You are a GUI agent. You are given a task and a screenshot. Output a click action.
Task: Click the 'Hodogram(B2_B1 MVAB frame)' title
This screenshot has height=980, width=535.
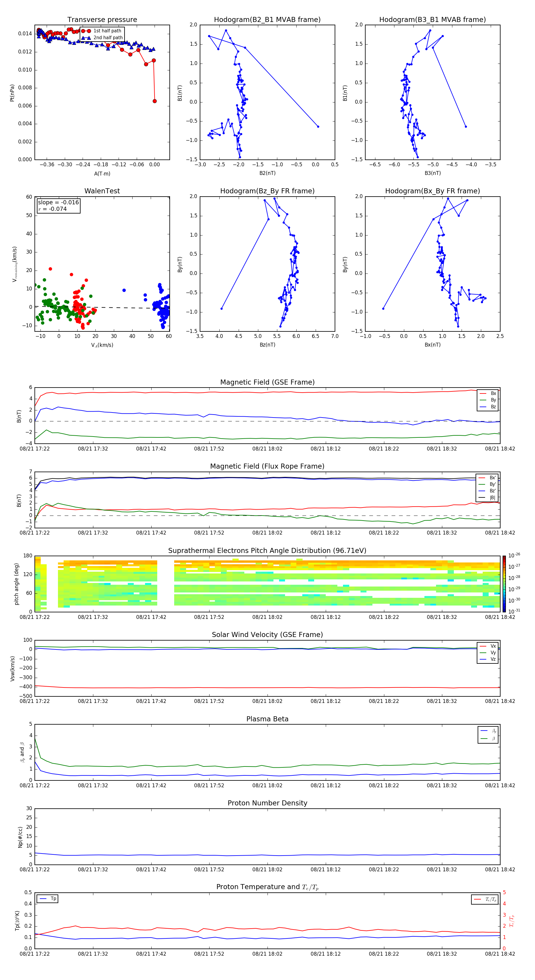[x=267, y=20]
